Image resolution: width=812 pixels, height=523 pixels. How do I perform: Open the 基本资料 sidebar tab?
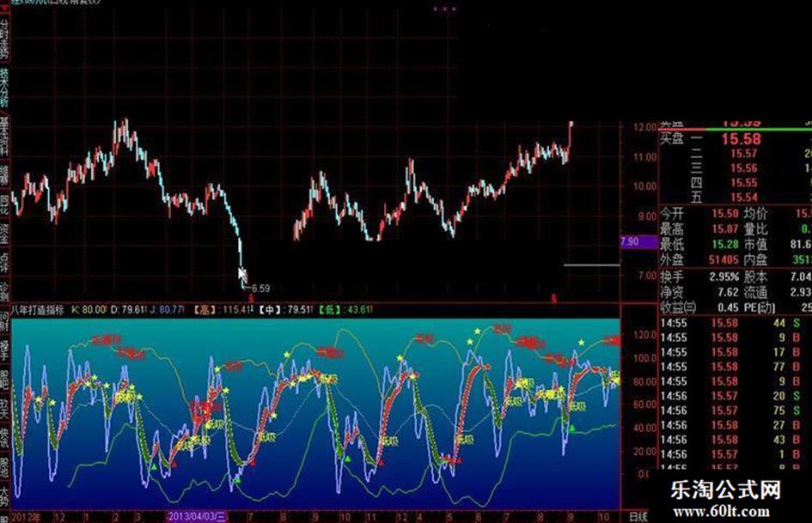[4, 137]
